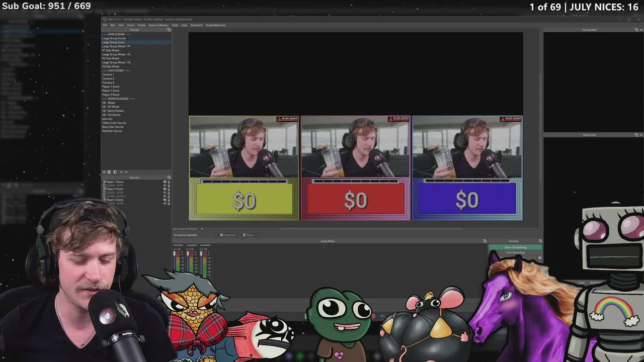644x362 pixels.
Task: Open source Filters button
Action: coord(249,235)
